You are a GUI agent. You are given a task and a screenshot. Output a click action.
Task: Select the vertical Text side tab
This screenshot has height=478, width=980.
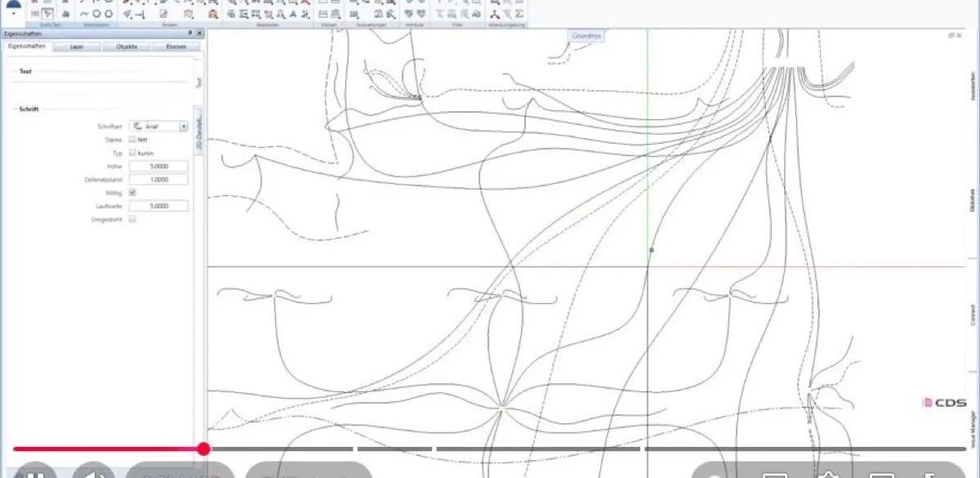[198, 83]
